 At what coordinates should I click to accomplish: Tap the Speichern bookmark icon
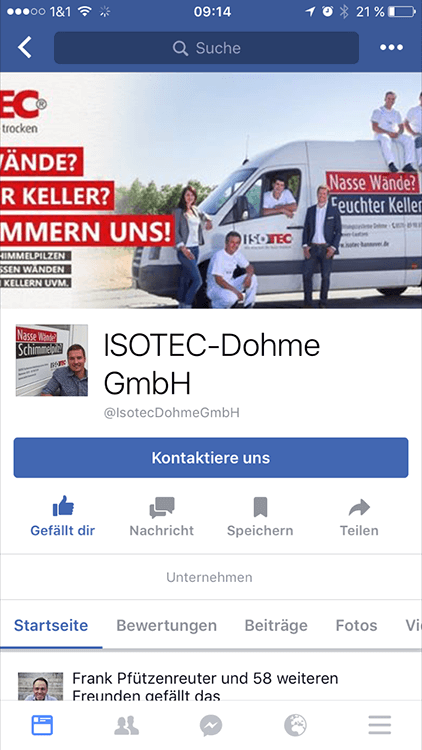pyautogui.click(x=260, y=507)
